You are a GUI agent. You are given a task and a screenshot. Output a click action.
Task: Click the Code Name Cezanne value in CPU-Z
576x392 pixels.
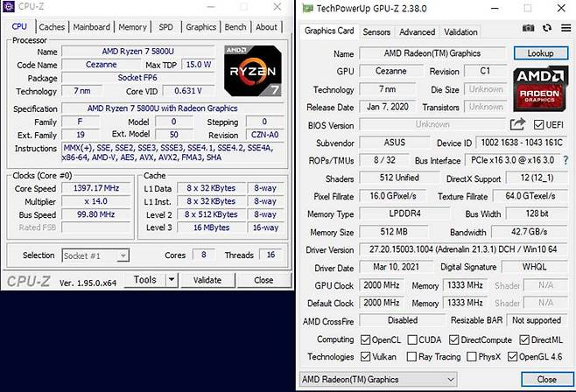(x=101, y=65)
